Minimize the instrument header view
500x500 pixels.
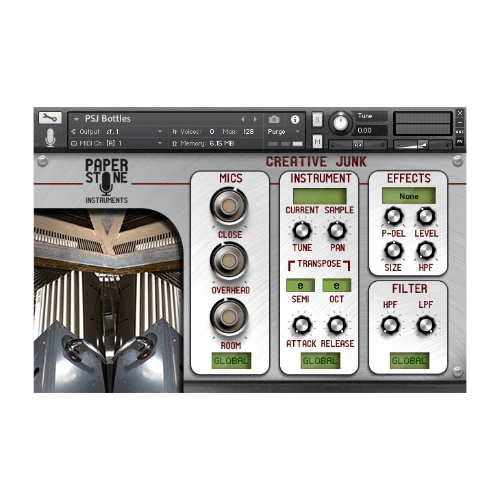coord(460,122)
